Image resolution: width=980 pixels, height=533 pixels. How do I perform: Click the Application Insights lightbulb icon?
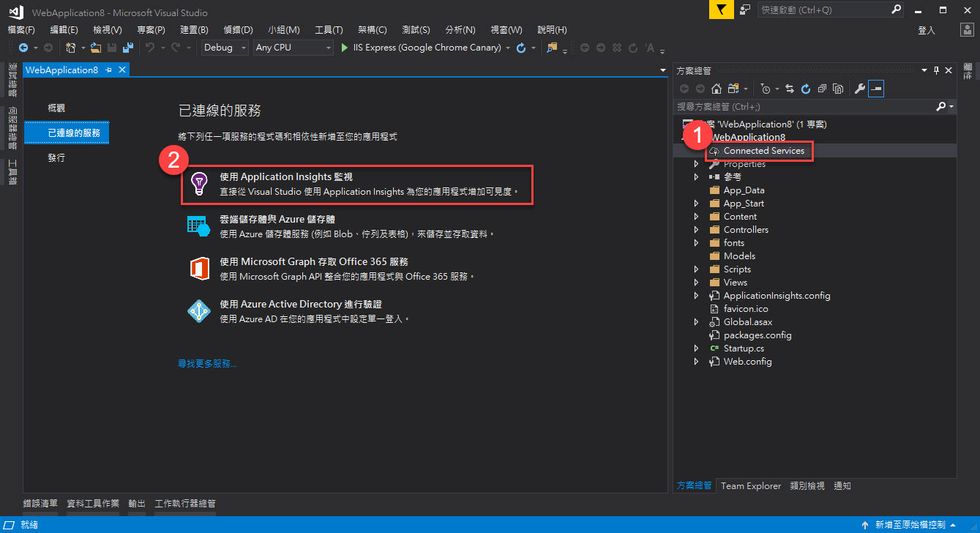[198, 184]
